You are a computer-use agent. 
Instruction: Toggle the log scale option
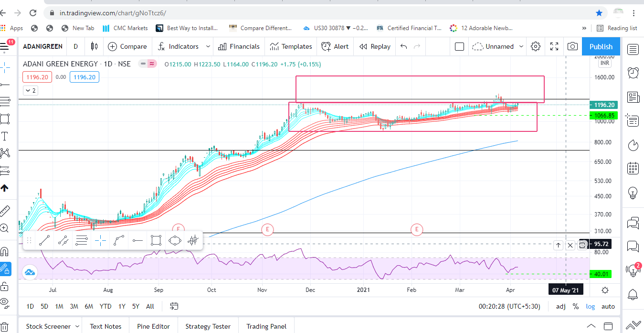[x=591, y=306]
